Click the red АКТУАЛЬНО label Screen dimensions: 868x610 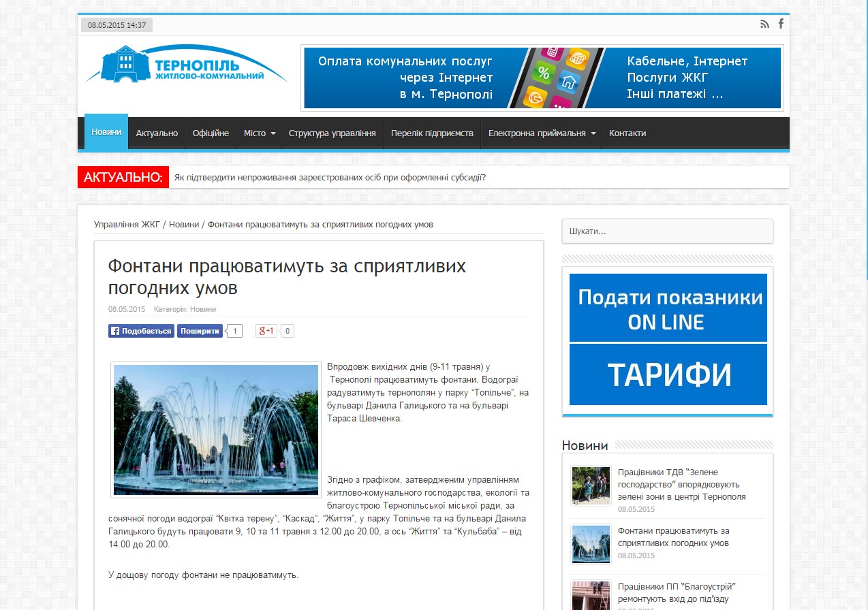123,178
